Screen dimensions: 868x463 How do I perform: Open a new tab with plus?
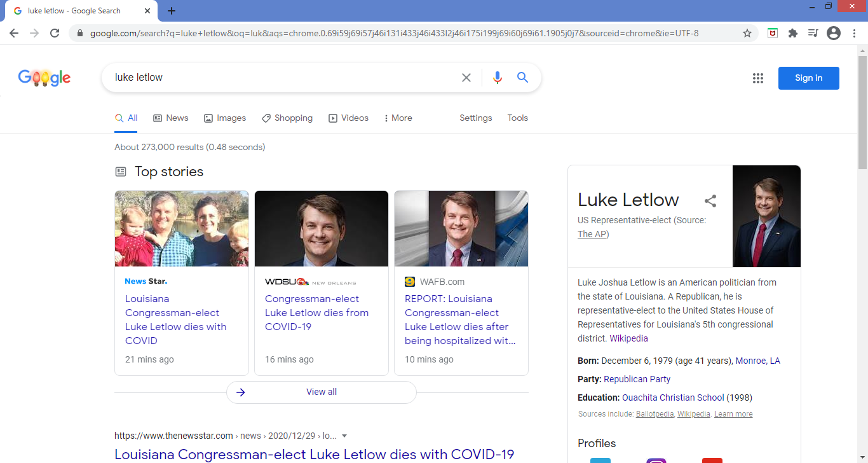pos(172,11)
